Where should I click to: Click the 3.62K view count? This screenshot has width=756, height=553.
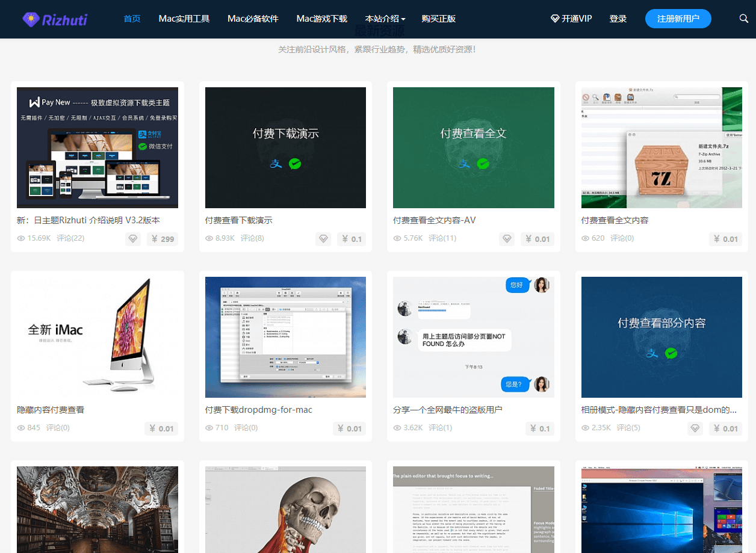(x=414, y=428)
